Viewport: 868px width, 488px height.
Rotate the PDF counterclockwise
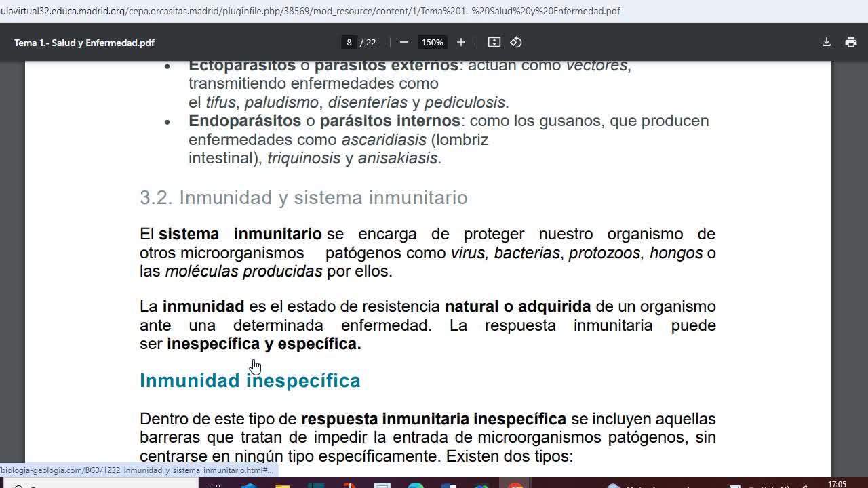point(516,42)
